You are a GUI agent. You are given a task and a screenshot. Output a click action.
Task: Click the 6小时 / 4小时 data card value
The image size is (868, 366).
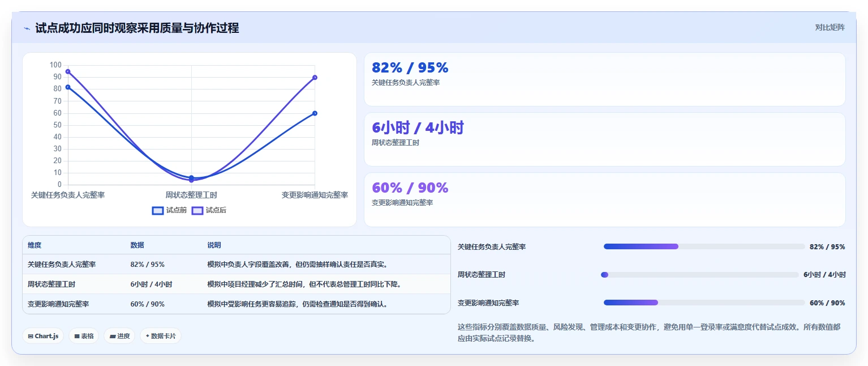tap(418, 127)
